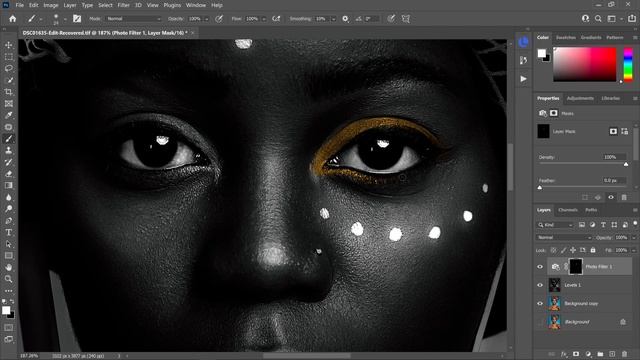Create new adjustment layer icon
Image resolution: width=640 pixels, height=360 pixels.
588,354
